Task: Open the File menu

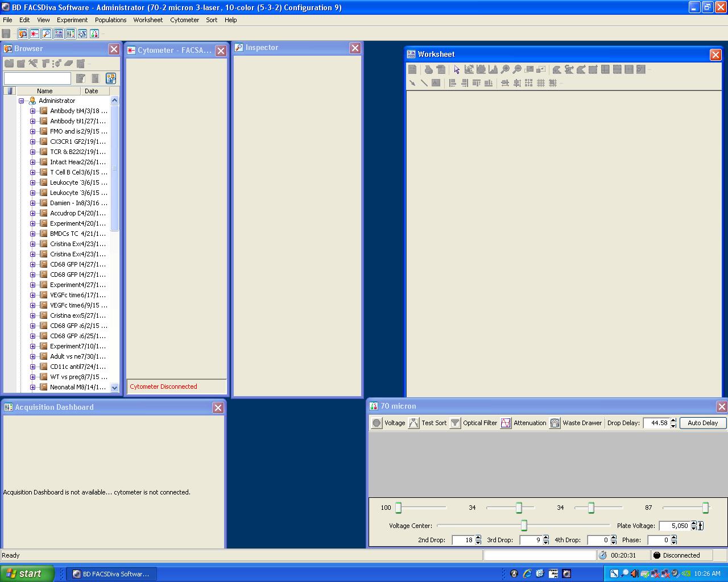Action: [x=7, y=20]
